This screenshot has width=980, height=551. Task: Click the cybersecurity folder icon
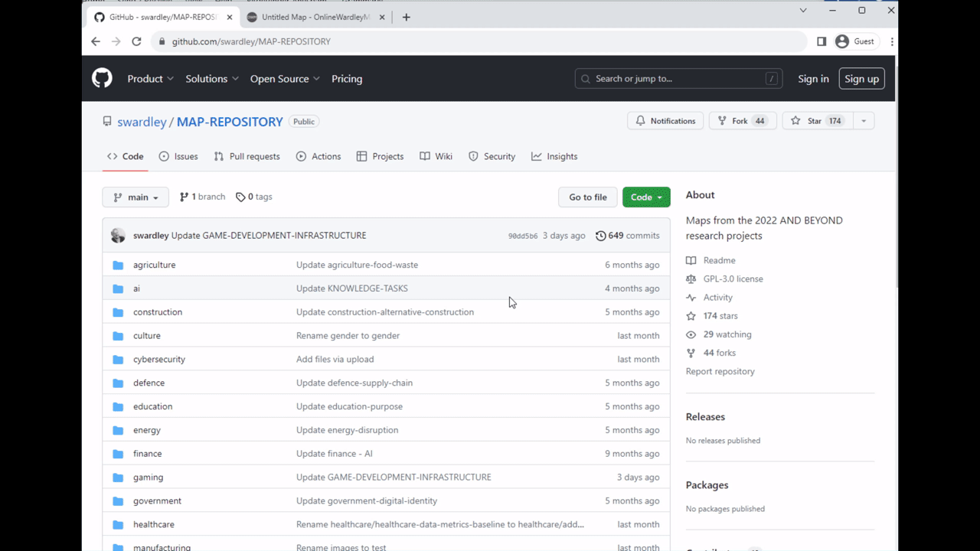pos(118,360)
